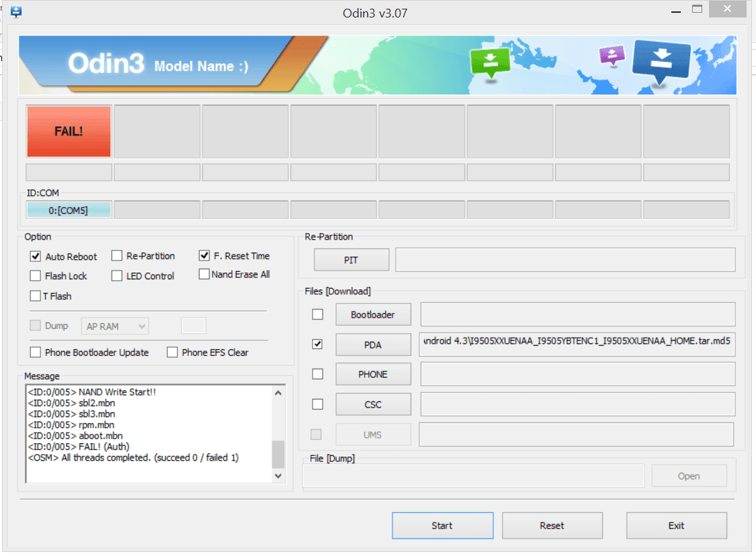This screenshot has width=756, height=556.
Task: Click the 'rpm.mbn' log line
Action: [x=71, y=425]
